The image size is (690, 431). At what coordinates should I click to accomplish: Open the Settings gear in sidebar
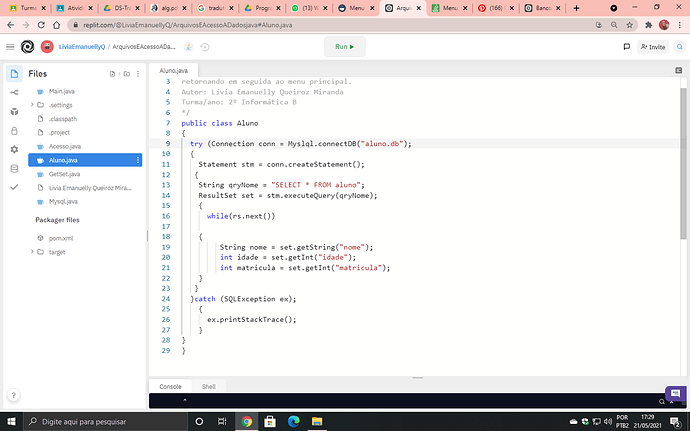[x=14, y=150]
